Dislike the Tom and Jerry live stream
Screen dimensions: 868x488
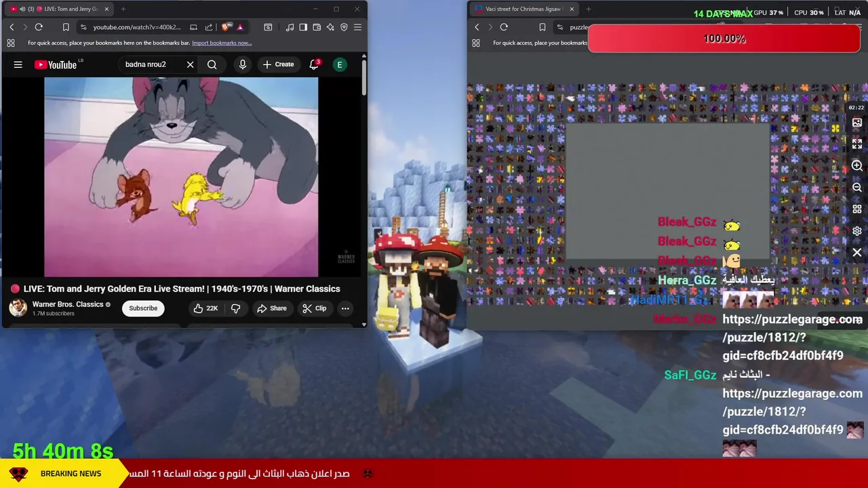click(x=236, y=308)
